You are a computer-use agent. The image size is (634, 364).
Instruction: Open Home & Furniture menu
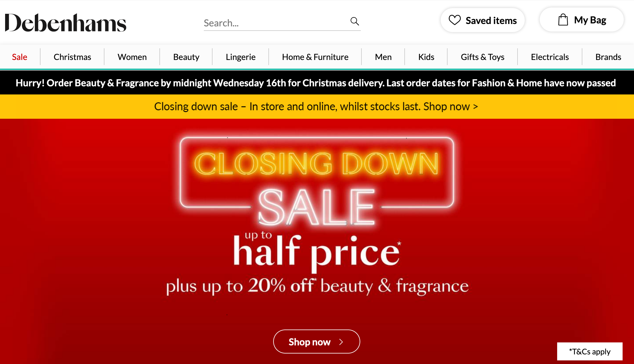click(315, 57)
